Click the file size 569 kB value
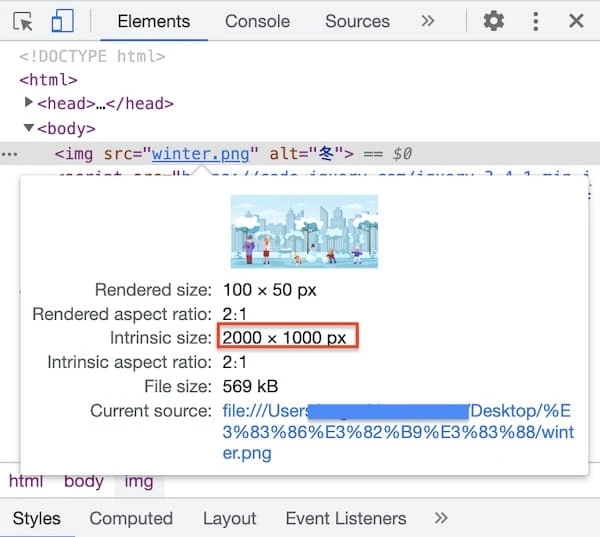 (x=250, y=386)
